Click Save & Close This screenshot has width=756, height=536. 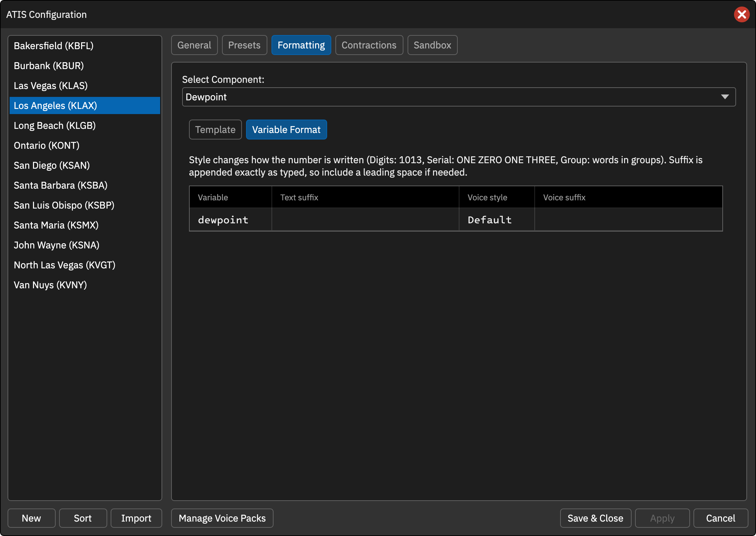[596, 518]
